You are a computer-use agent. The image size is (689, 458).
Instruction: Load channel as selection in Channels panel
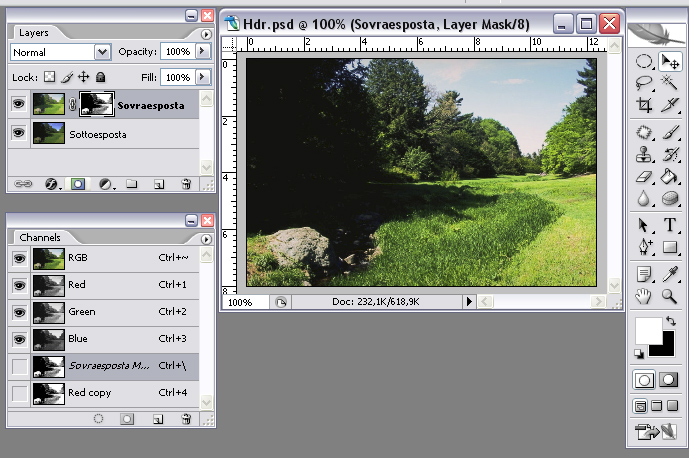coord(98,420)
